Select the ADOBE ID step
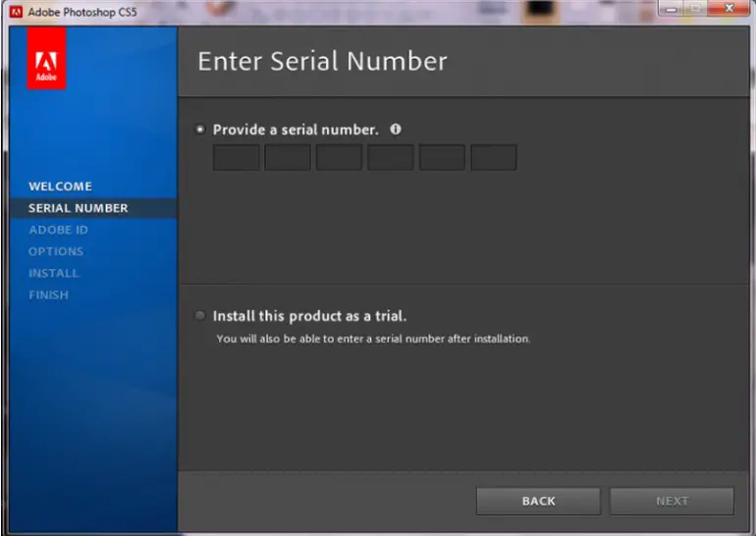 pyautogui.click(x=58, y=230)
